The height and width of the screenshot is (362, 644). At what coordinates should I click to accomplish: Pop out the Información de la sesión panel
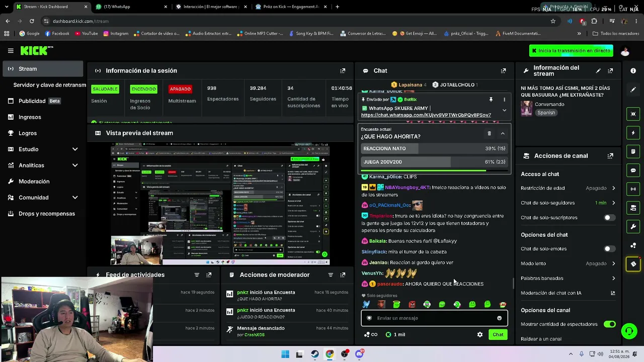343,71
